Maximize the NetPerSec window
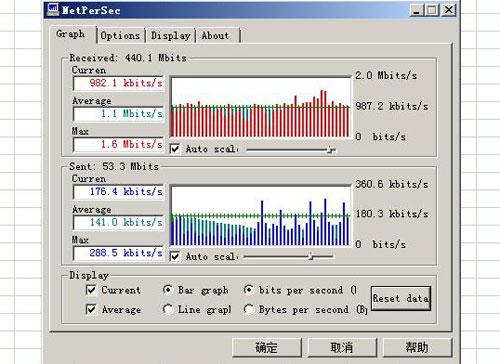Image resolution: width=500 pixels, height=364 pixels. pyautogui.click(x=432, y=10)
